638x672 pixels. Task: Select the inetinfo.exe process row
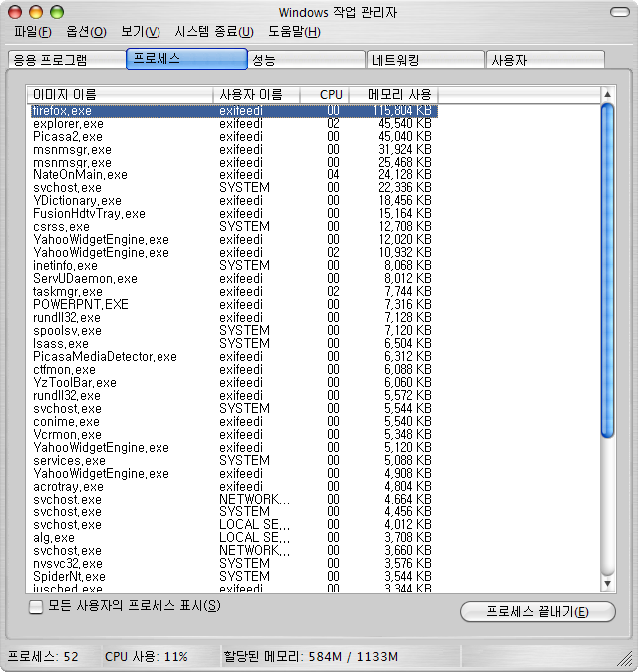click(x=234, y=266)
